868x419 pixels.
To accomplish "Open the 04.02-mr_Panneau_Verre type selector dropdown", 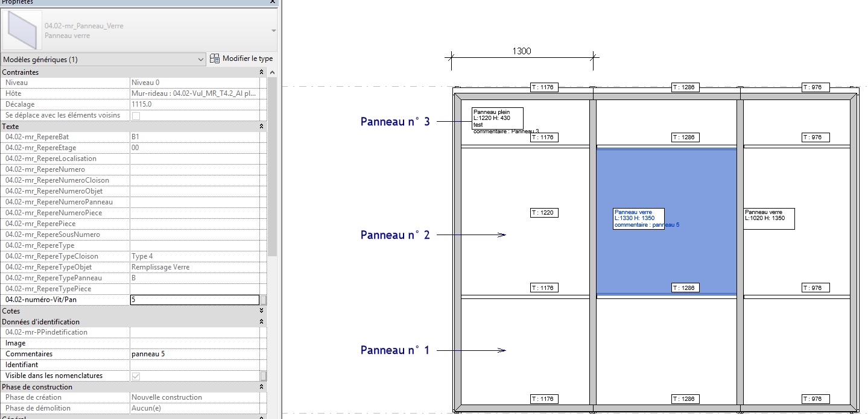I will 274,31.
